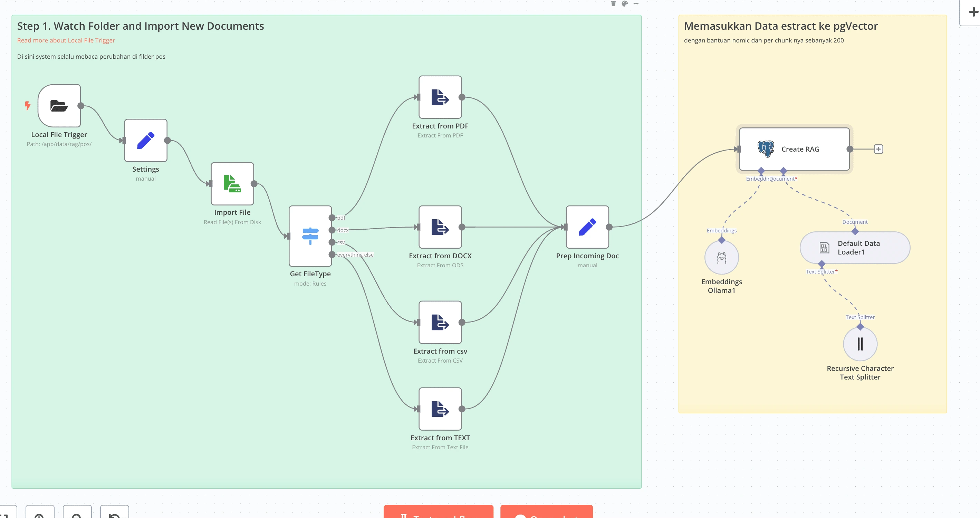Image resolution: width=980 pixels, height=518 pixels.
Task: Click the Settings edit node
Action: [146, 140]
